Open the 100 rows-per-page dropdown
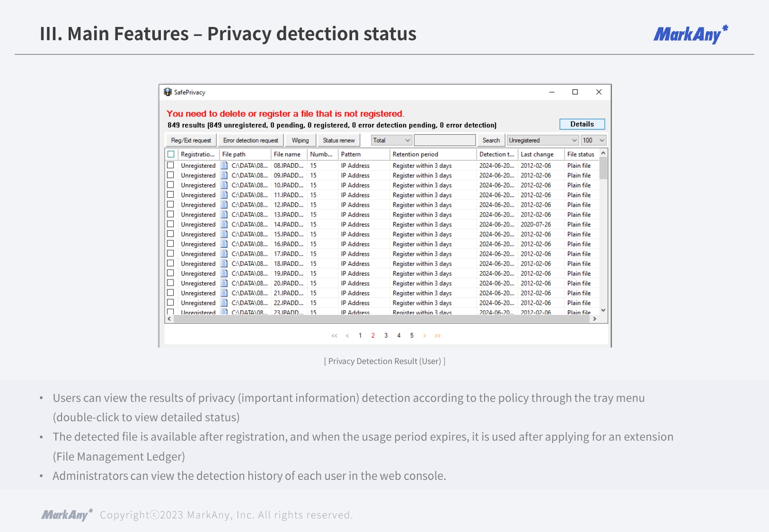 (593, 140)
